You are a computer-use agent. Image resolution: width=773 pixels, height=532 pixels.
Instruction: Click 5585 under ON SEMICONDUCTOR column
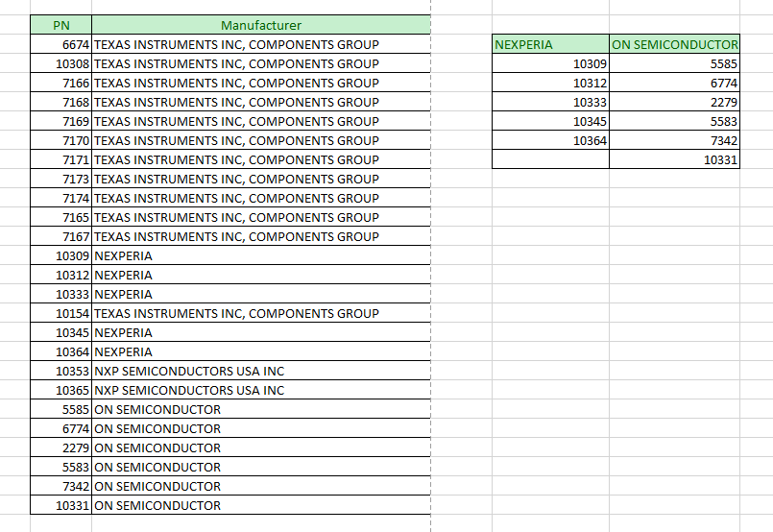674,63
